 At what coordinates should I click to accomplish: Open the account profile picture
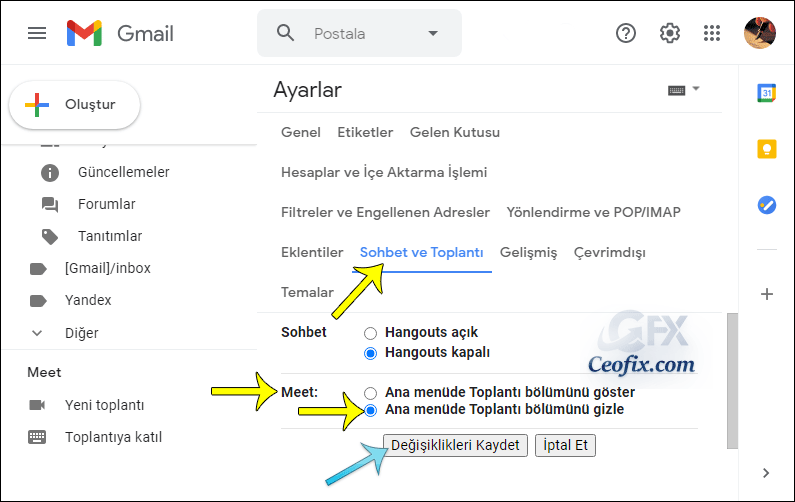click(760, 33)
